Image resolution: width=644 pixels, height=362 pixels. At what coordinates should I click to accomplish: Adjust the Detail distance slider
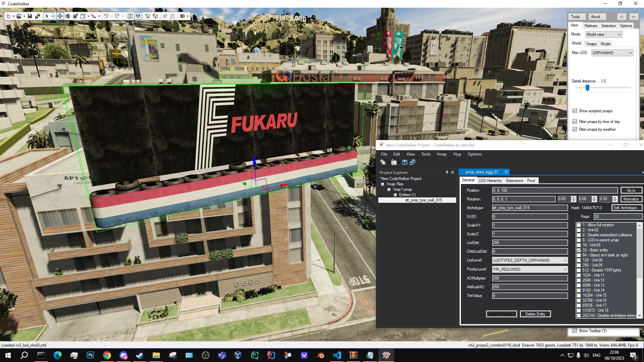pyautogui.click(x=587, y=88)
